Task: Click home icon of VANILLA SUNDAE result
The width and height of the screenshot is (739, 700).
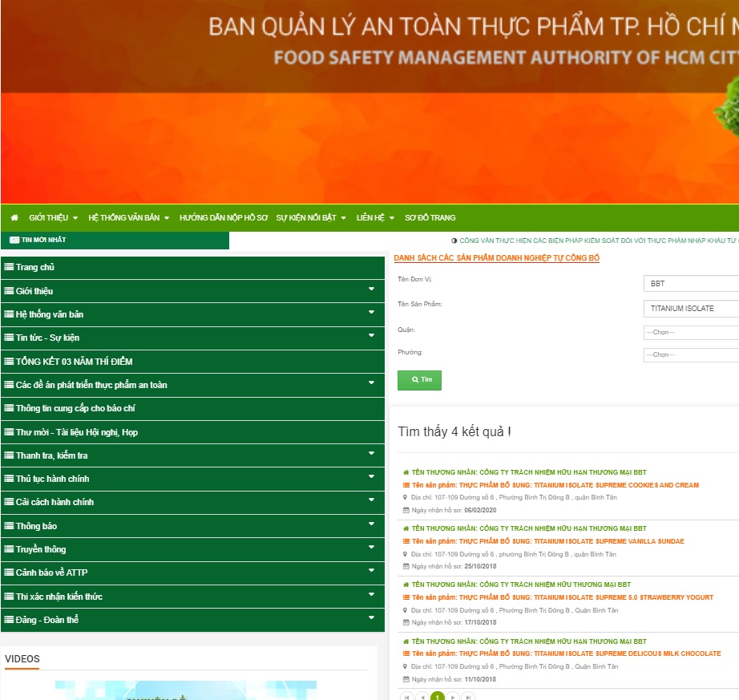Action: pyautogui.click(x=406, y=528)
